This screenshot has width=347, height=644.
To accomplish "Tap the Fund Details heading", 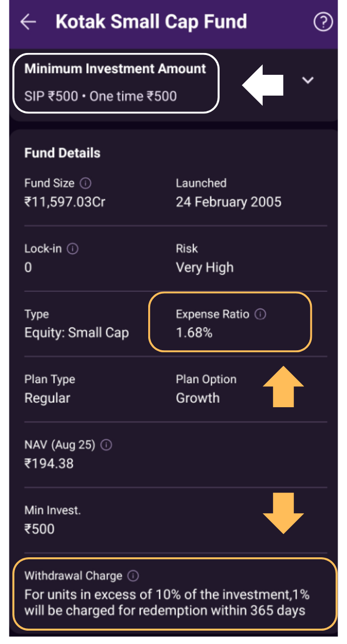I will 62,153.
